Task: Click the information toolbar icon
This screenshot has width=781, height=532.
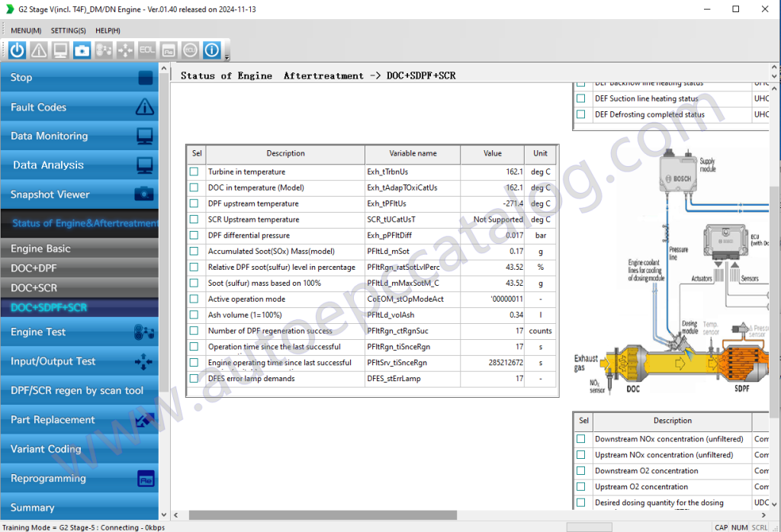Action: (x=211, y=50)
